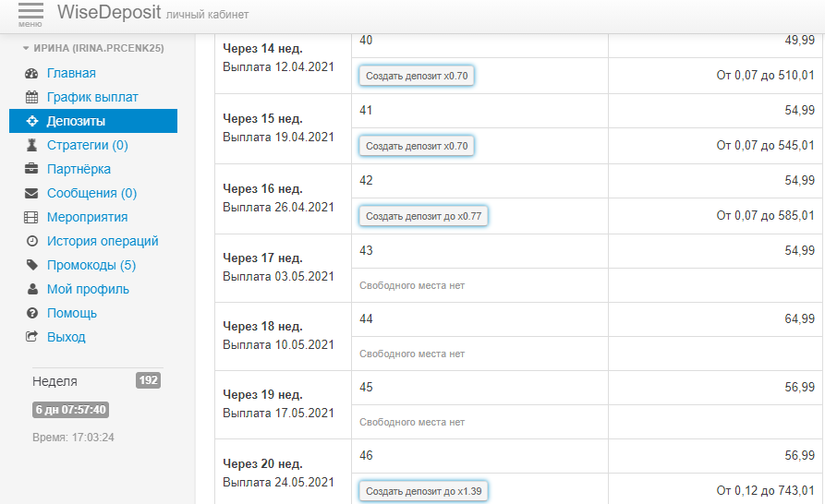Click the chess pawn icon for Стратегии
Image resolution: width=825 pixels, height=504 pixels.
[x=31, y=146]
